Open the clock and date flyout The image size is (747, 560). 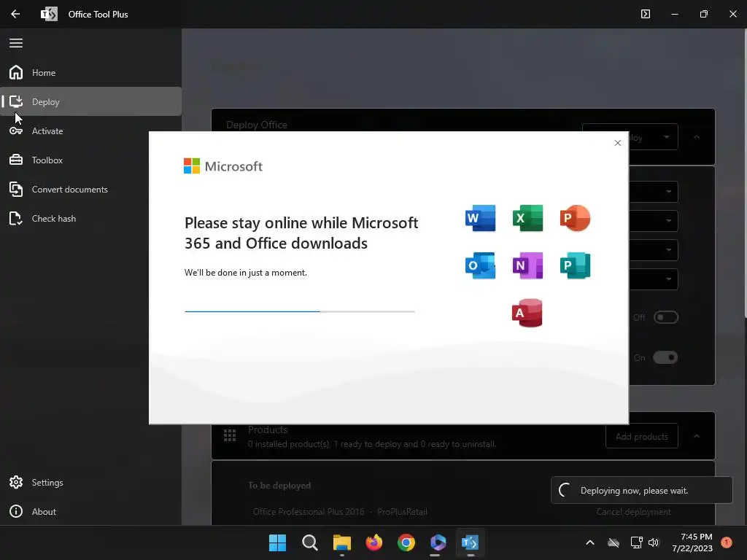click(692, 542)
